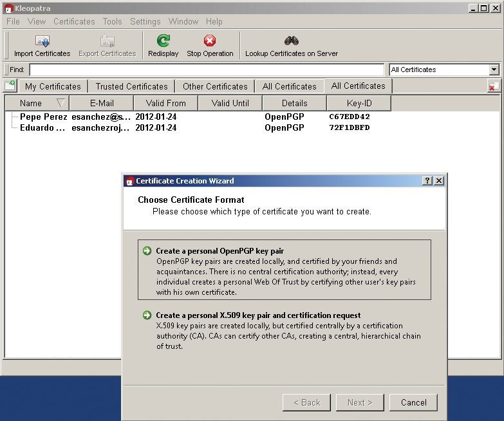
Task: Switch to the Other Certificates tab
Action: tap(215, 86)
